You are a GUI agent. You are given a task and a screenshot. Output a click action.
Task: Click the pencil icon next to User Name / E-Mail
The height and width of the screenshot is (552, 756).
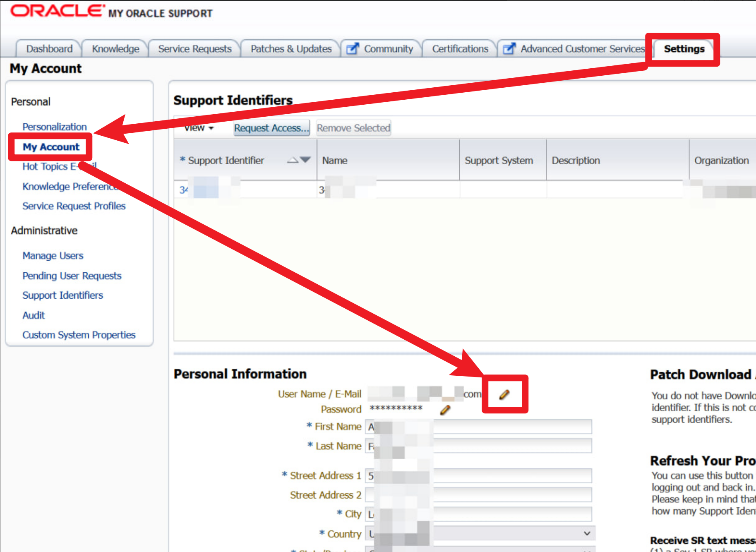(x=504, y=395)
